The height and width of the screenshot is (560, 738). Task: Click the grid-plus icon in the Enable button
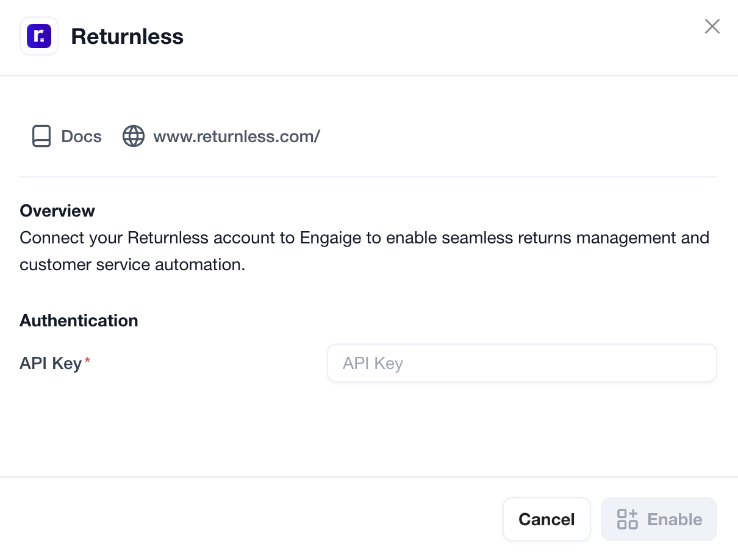point(628,519)
